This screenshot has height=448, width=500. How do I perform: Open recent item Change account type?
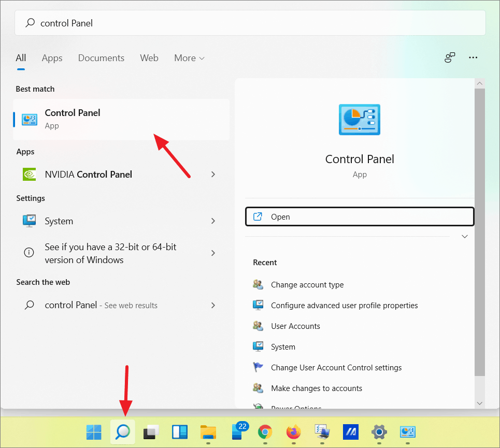click(x=307, y=284)
